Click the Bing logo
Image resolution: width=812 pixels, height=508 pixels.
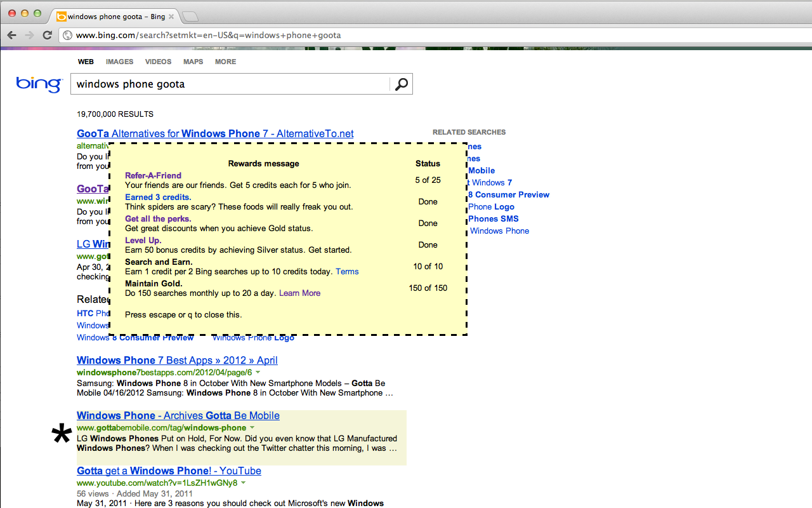click(x=39, y=84)
